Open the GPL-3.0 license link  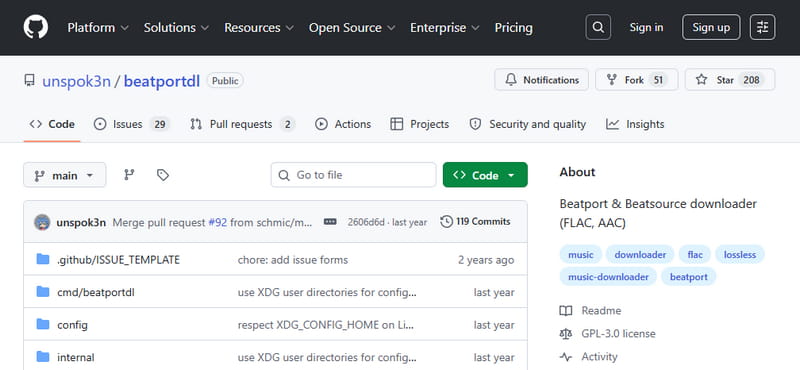[618, 334]
